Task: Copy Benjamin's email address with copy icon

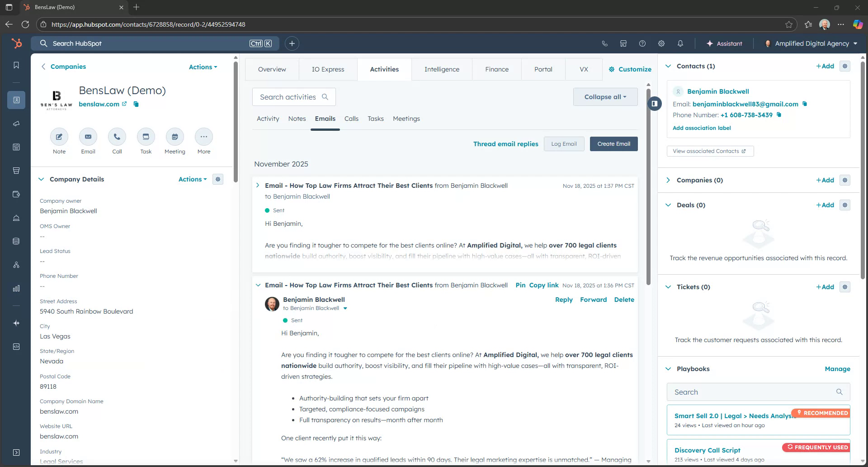Action: tap(805, 104)
